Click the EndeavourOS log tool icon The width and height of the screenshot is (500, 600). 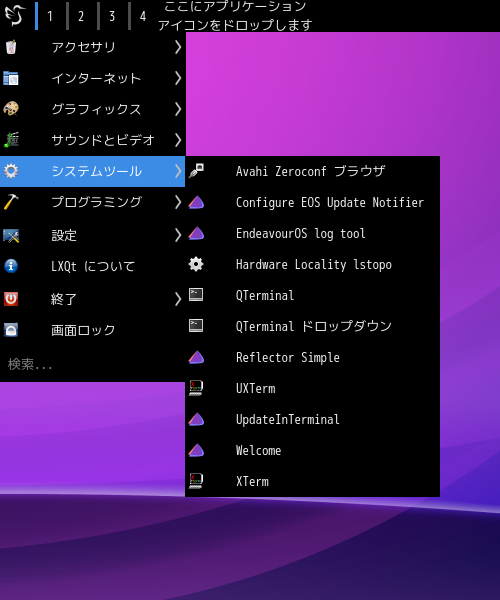tap(196, 233)
